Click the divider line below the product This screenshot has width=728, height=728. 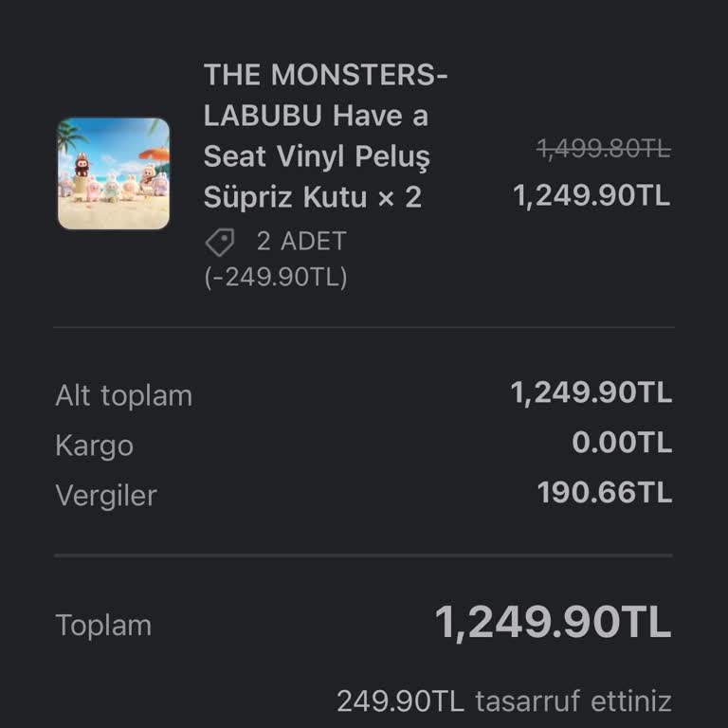[x=364, y=327]
